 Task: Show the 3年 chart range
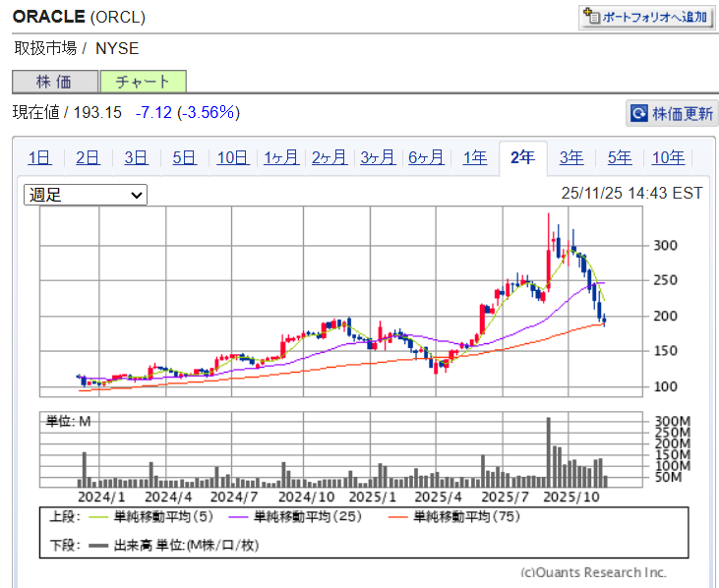[x=571, y=157]
